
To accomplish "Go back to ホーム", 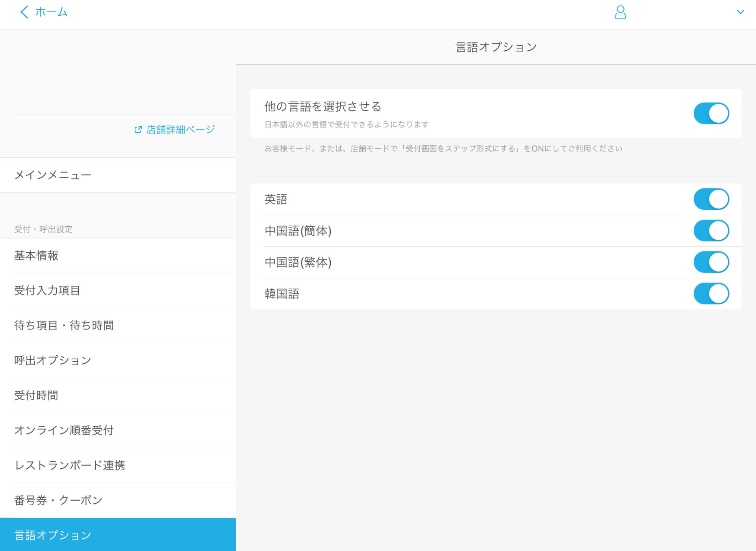I will 51,12.
